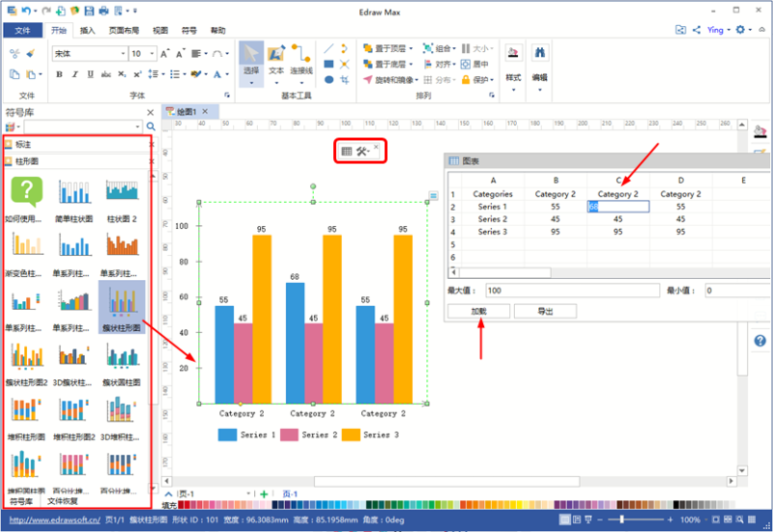Click the lock 保护 icon
This screenshot has width=773, height=532.
[467, 80]
